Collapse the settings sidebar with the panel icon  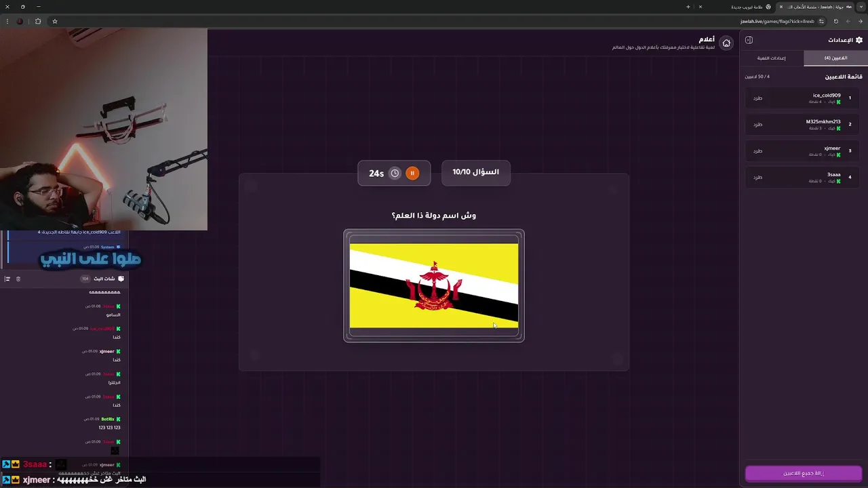[x=749, y=40]
